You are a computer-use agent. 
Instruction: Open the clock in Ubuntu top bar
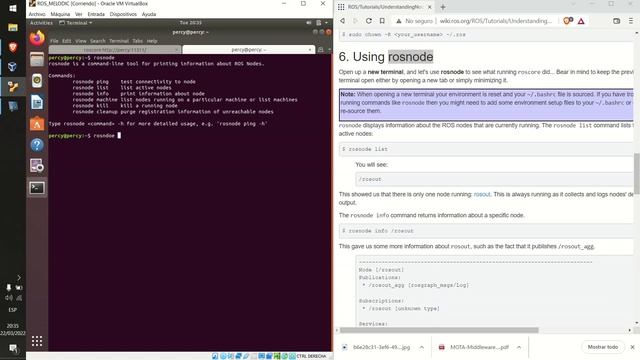[x=190, y=23]
